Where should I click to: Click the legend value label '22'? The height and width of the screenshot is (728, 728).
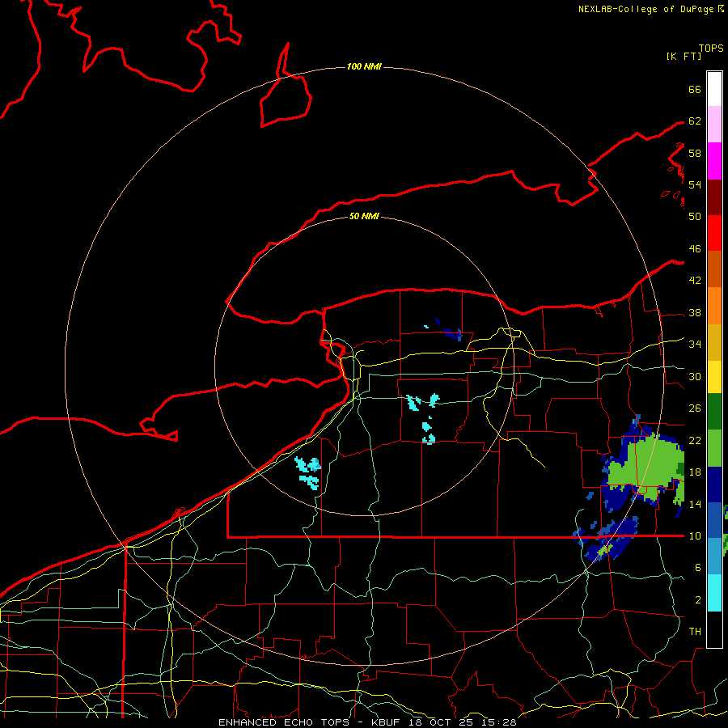coord(695,441)
